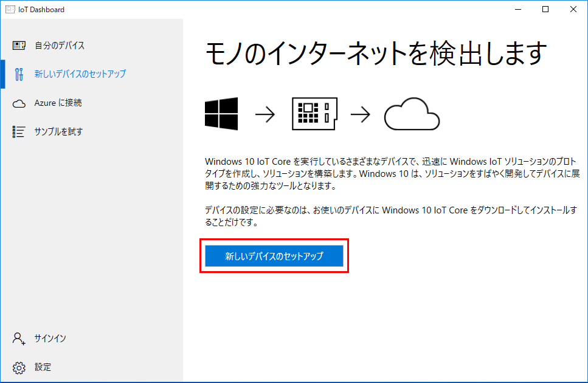Click the large cloud graphic in the diagram
This screenshot has width=588, height=383.
412,114
